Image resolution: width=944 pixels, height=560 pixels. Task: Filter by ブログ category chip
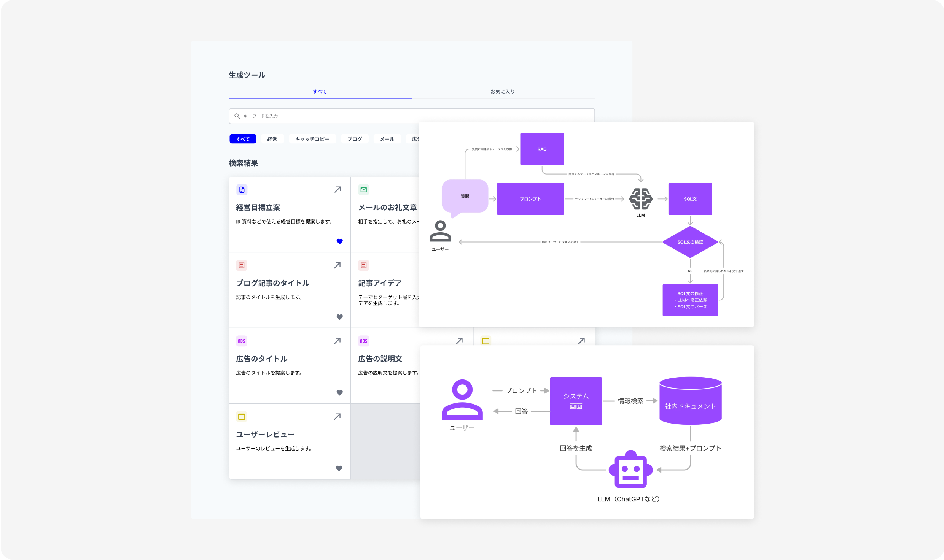click(354, 139)
